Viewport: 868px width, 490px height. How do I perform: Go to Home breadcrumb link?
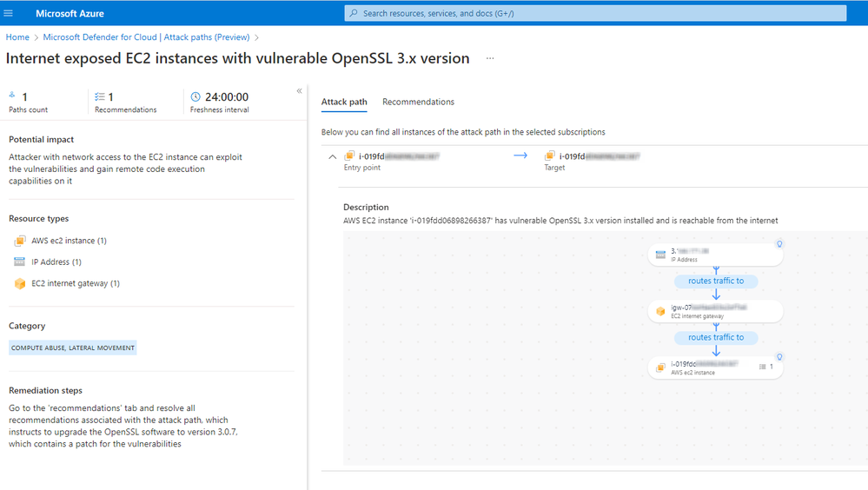17,37
